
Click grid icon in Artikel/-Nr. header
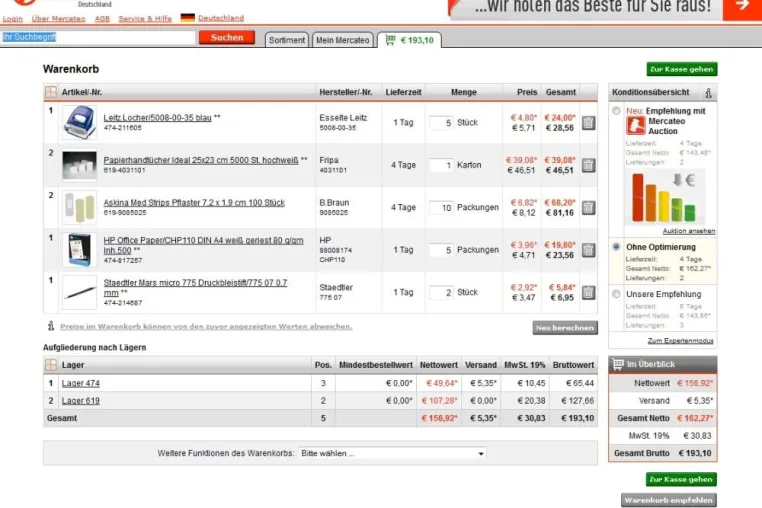[x=51, y=92]
